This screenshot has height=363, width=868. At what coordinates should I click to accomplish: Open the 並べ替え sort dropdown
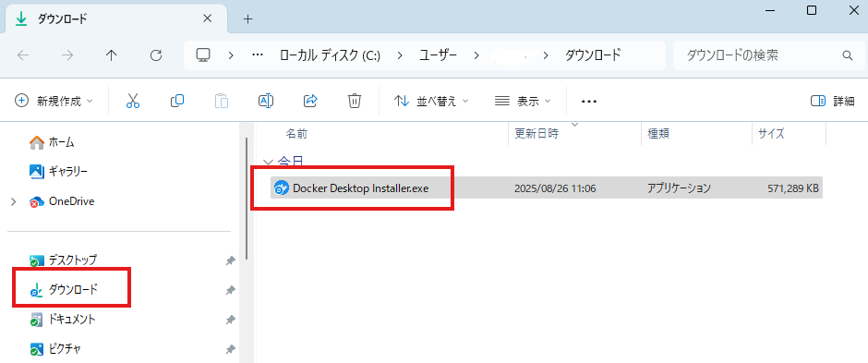pyautogui.click(x=431, y=101)
